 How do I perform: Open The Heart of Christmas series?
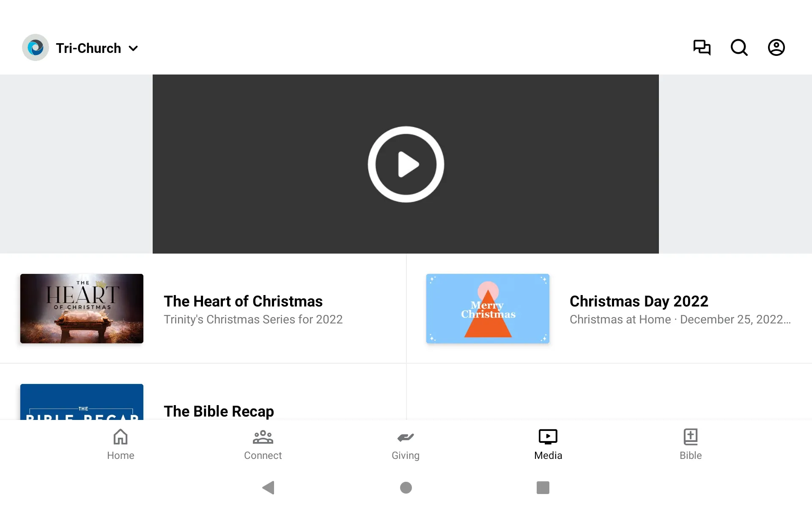(x=203, y=309)
